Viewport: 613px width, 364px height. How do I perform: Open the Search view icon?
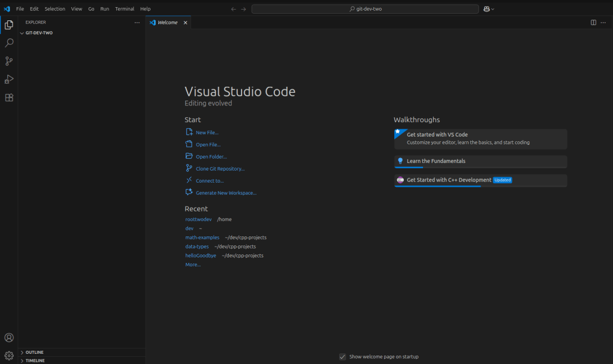(x=9, y=43)
